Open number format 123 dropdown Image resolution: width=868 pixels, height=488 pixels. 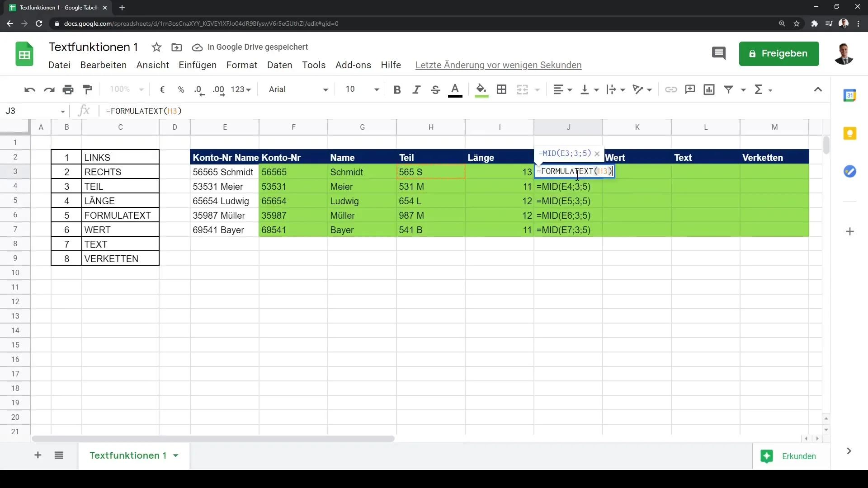[x=241, y=89]
